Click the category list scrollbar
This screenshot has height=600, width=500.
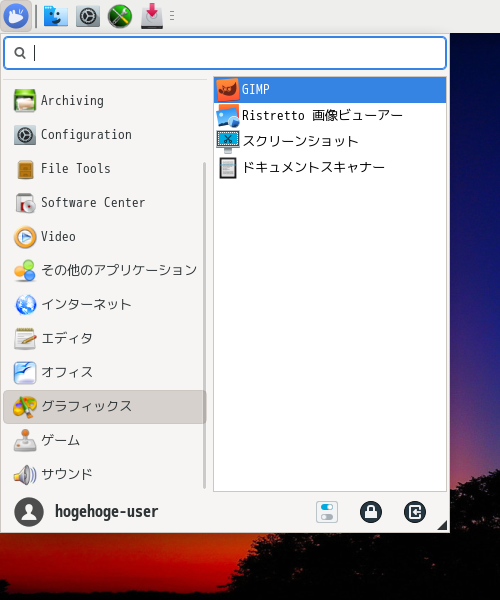coord(204,325)
